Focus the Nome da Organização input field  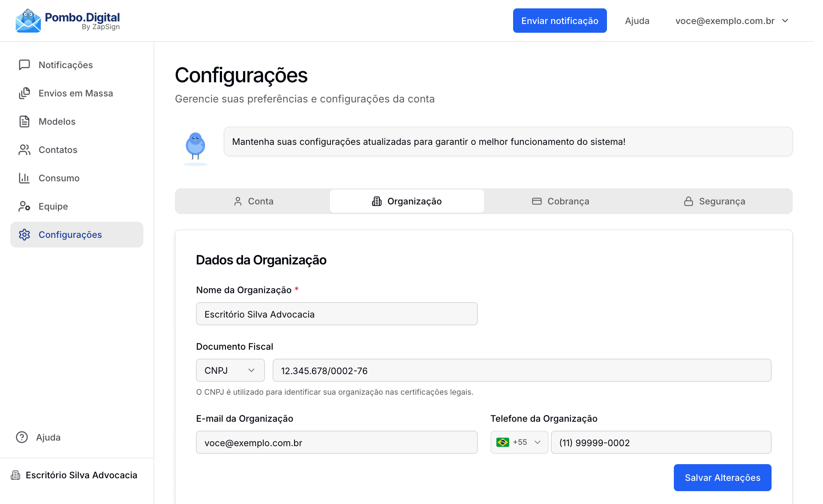336,314
